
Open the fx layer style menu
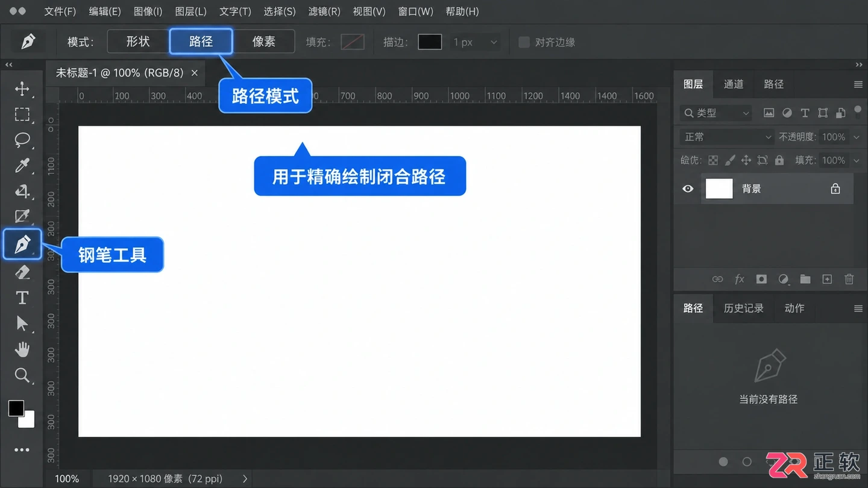tap(740, 279)
